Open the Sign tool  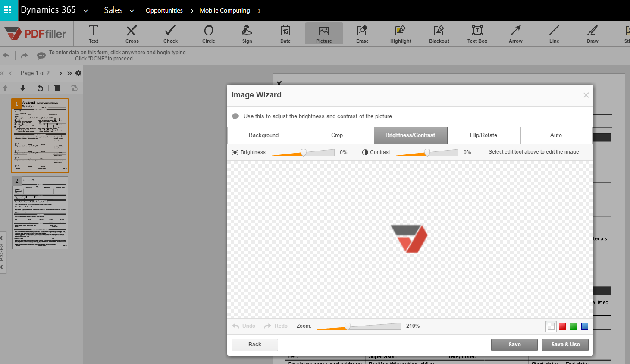pyautogui.click(x=247, y=34)
